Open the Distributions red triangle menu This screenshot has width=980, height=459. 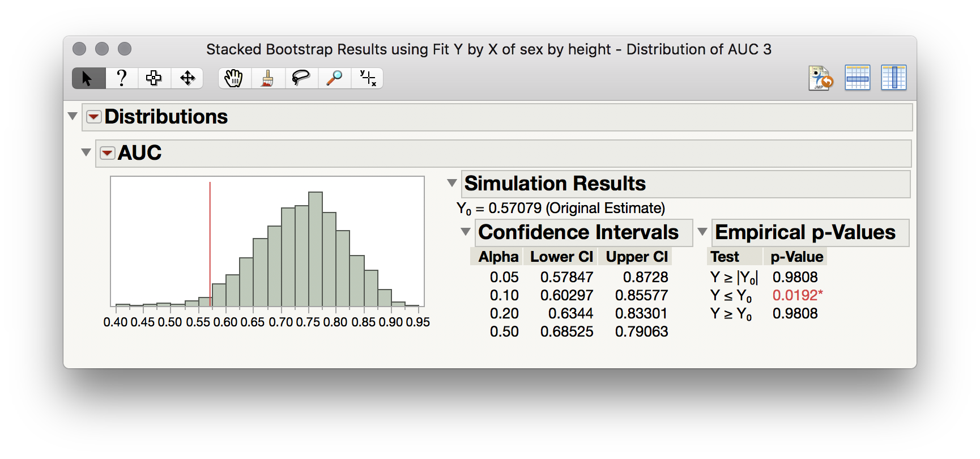click(x=93, y=117)
